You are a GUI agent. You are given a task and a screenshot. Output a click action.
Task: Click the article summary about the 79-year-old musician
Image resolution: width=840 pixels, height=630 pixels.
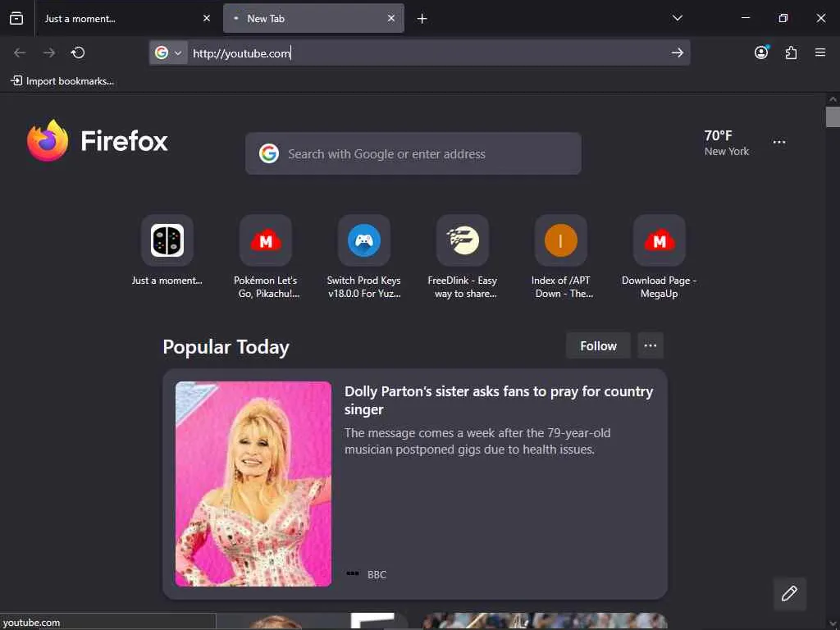pyautogui.click(x=477, y=441)
